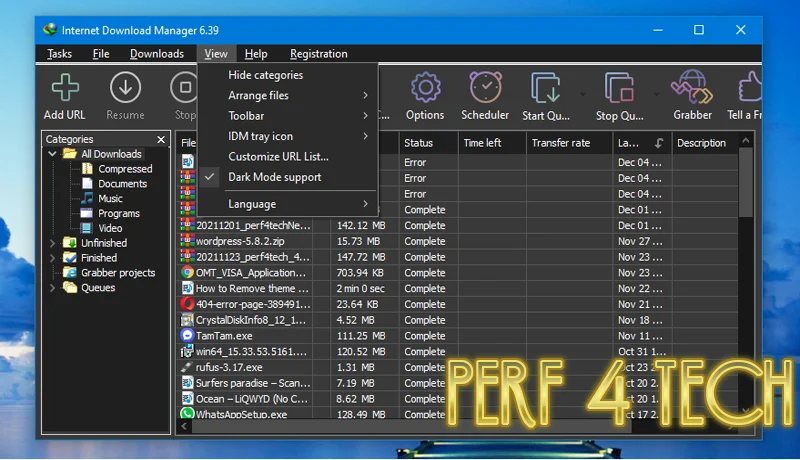The width and height of the screenshot is (800, 460).
Task: Sort by the Time left column header
Action: click(492, 143)
